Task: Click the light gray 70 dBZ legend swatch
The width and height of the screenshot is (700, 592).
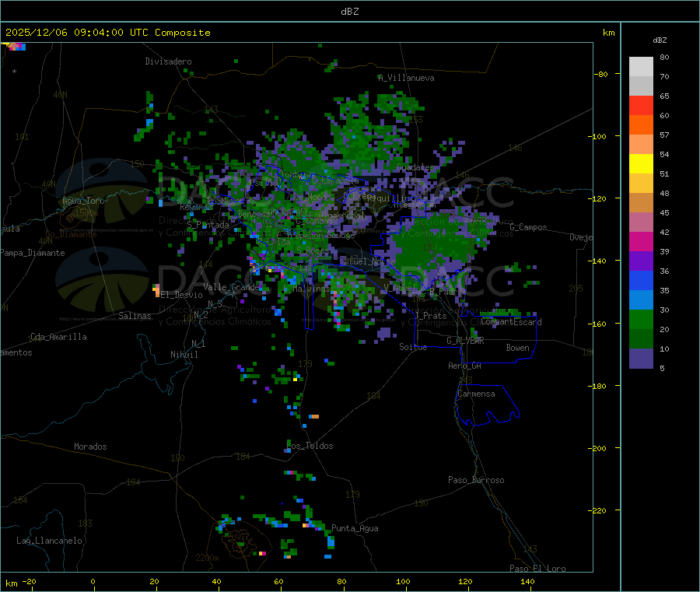Action: click(641, 86)
